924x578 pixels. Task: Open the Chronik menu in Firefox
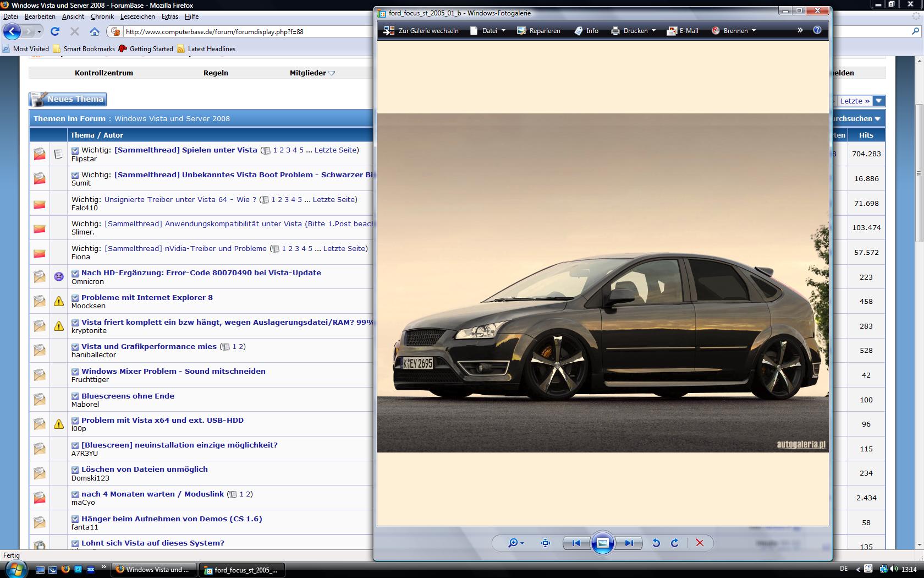click(x=102, y=17)
